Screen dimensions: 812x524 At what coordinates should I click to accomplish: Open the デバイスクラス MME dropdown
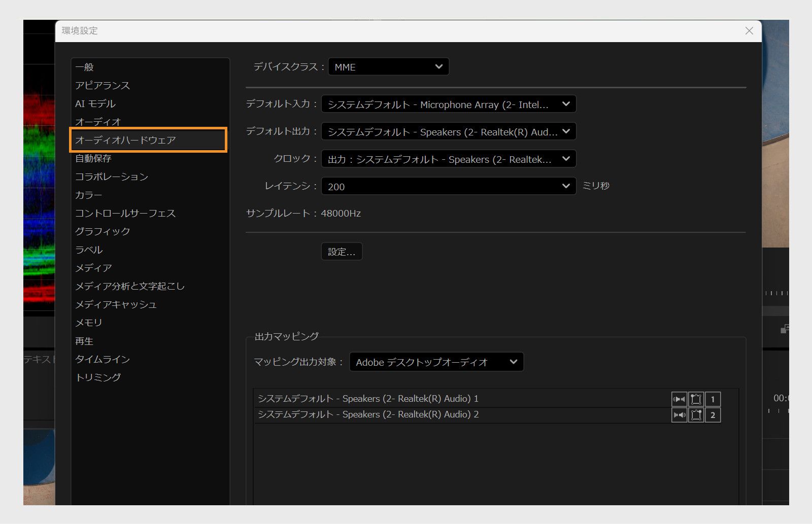point(388,66)
